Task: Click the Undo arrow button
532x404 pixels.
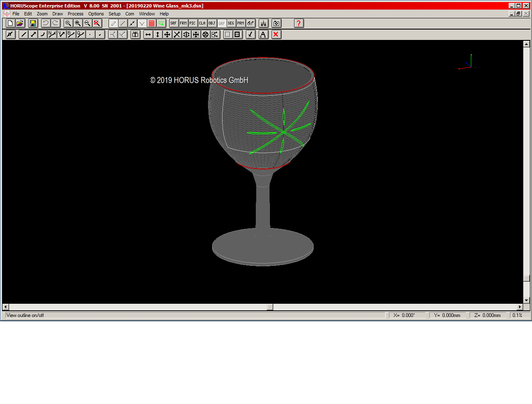Action: [46, 23]
